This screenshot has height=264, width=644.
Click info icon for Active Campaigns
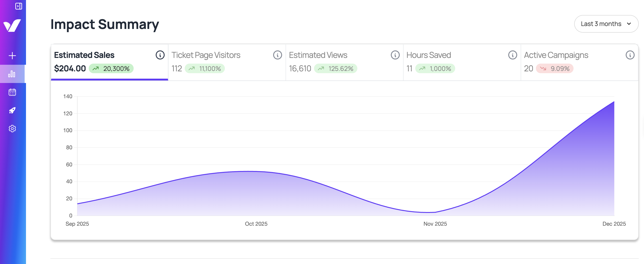[x=630, y=55]
